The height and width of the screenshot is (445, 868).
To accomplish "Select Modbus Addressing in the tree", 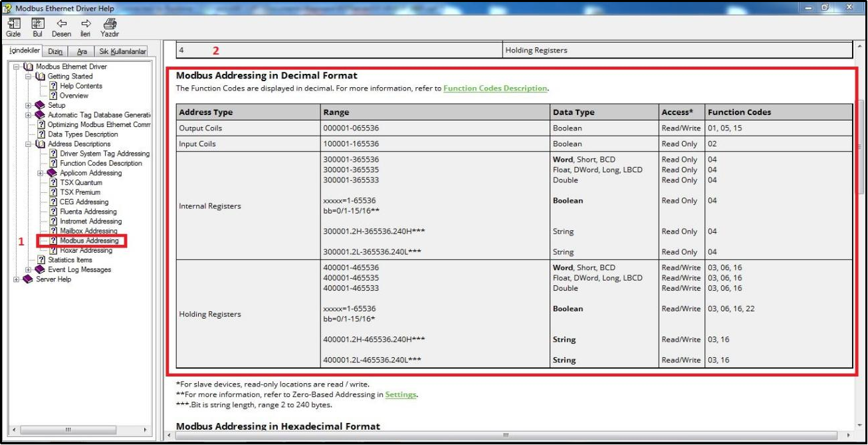I will click(89, 241).
